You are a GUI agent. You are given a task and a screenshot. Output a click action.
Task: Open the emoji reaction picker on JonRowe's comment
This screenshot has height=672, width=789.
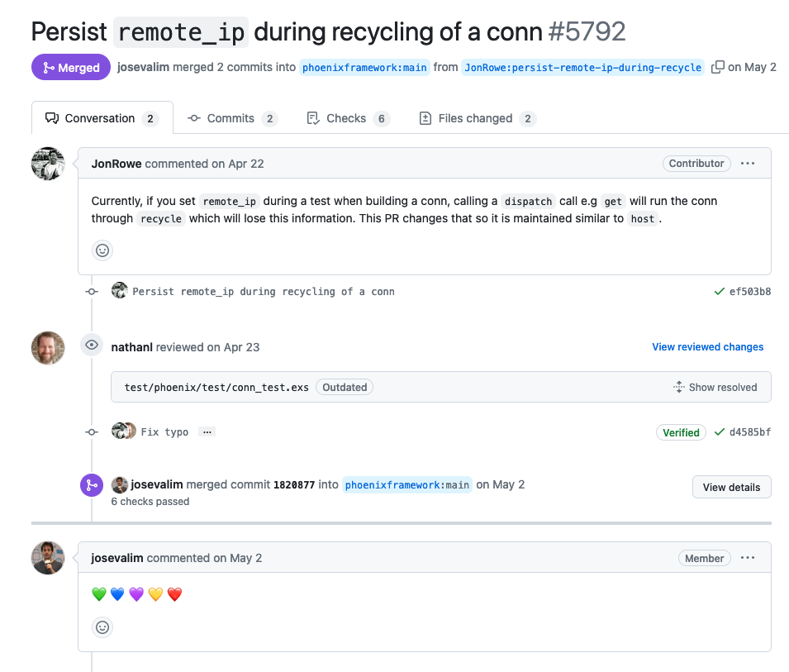[102, 250]
